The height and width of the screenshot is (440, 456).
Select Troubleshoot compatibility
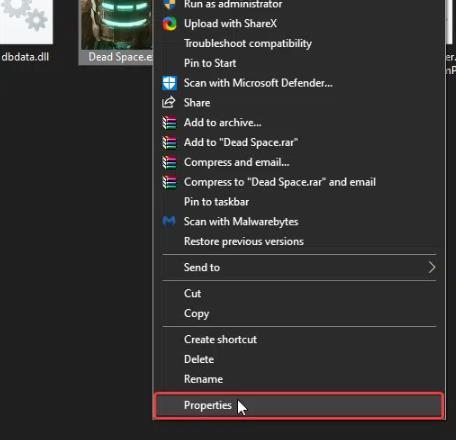click(299, 43)
